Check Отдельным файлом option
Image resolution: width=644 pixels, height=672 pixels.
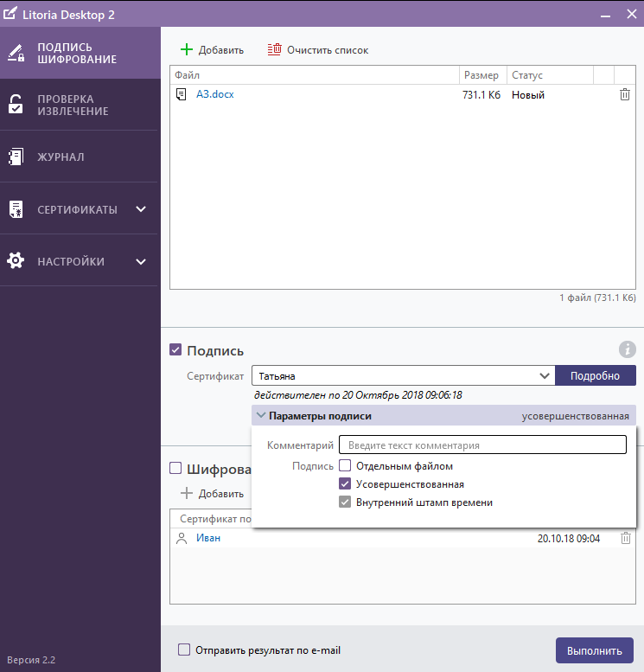[x=345, y=465]
